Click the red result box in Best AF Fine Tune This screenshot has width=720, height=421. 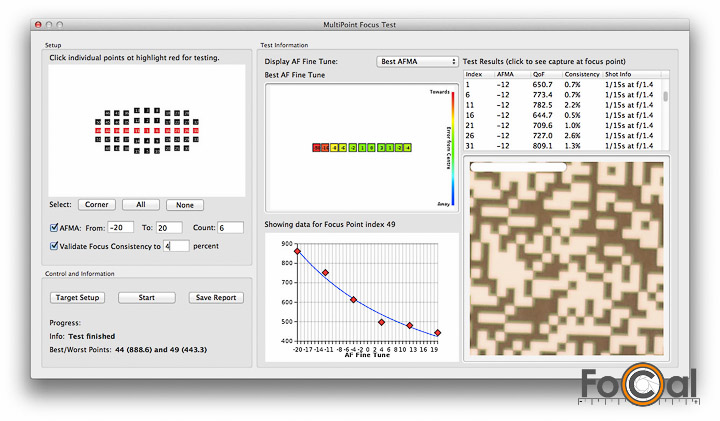tap(316, 147)
